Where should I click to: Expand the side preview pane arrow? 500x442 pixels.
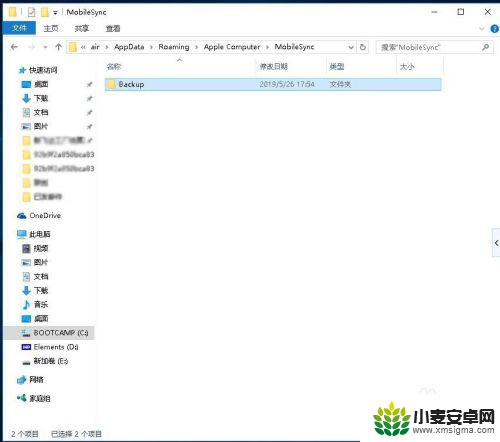click(x=496, y=243)
